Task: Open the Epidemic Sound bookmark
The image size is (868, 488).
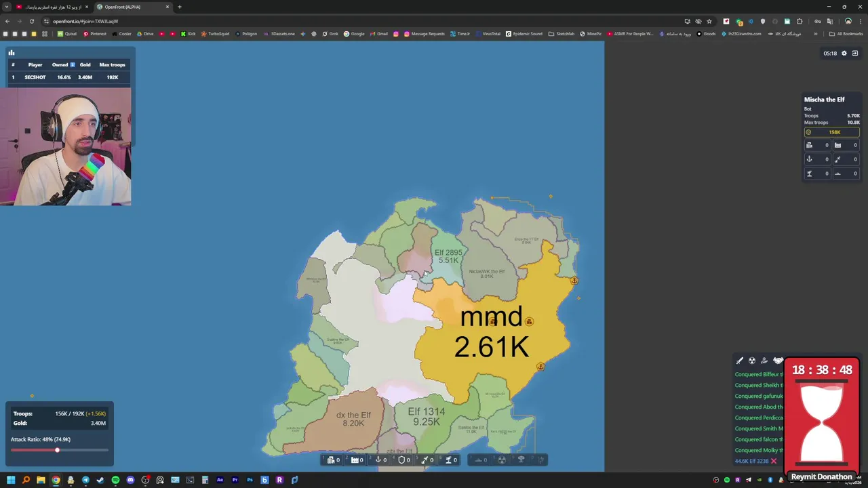Action: tap(524, 34)
